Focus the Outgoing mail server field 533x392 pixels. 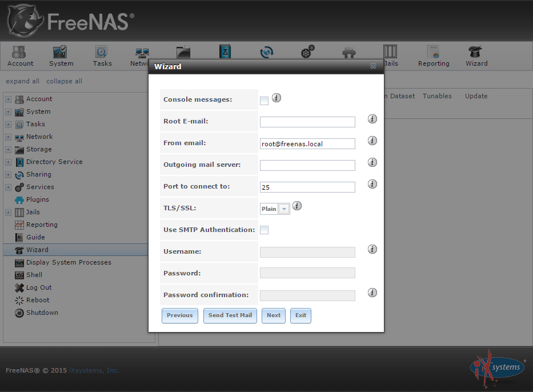pos(307,166)
